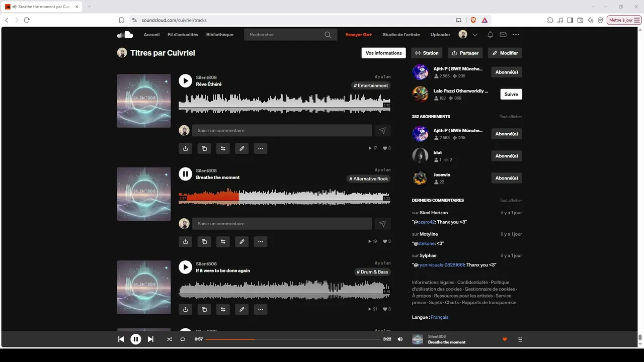Open the volume speaker control
644x362 pixels.
coord(400,339)
